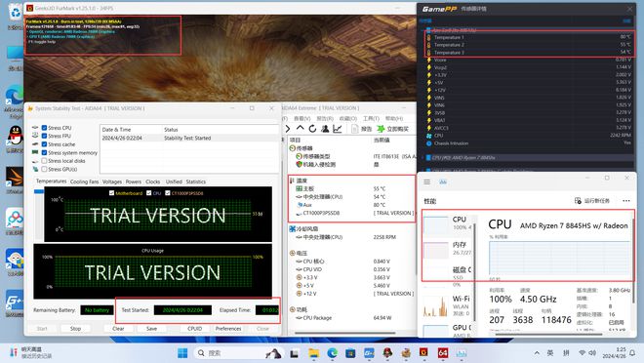Click the green star buy-now icon in AIDA64
The image size is (644, 363).
pyautogui.click(x=381, y=129)
